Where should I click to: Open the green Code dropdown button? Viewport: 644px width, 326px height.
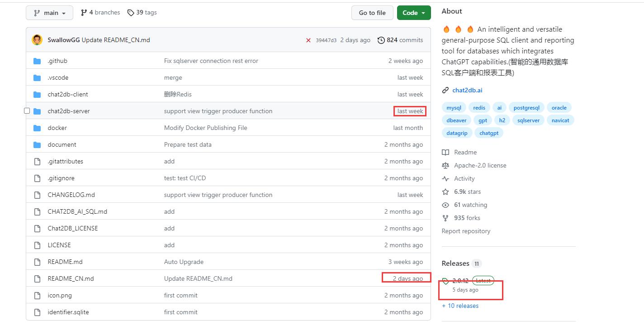tap(414, 13)
